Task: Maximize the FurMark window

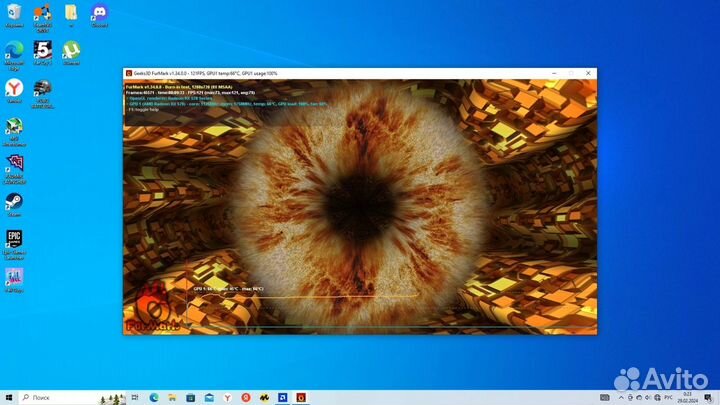Action: coord(570,73)
